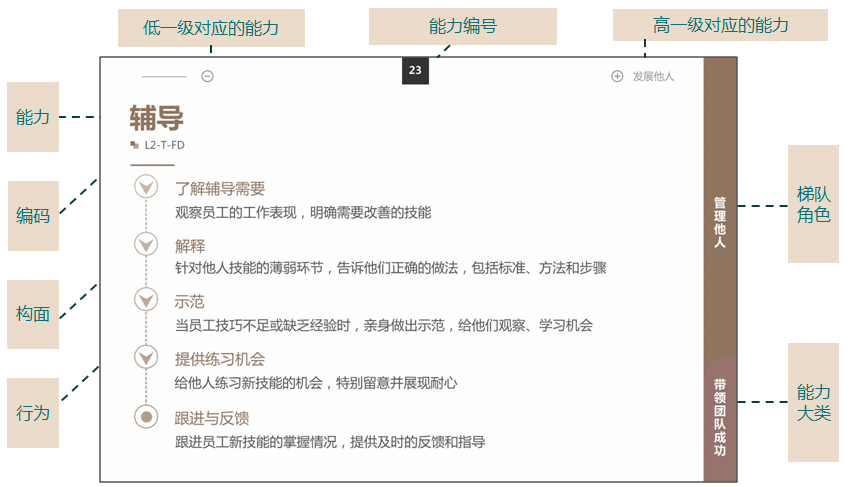
Task: Click the text starting 跟进员工新技能的掌握情况
Action: coord(330,442)
